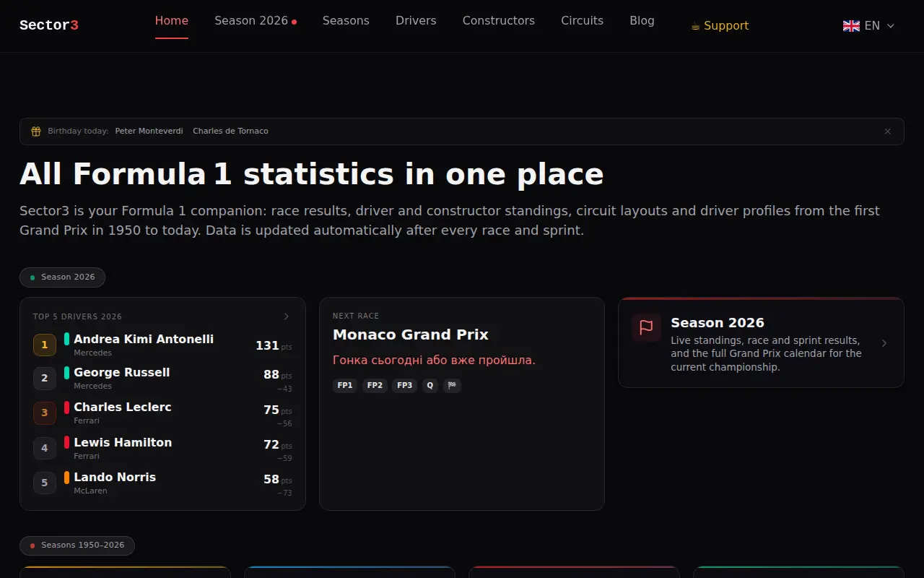
Task: Open the Constructors nav tab
Action: click(x=499, y=20)
